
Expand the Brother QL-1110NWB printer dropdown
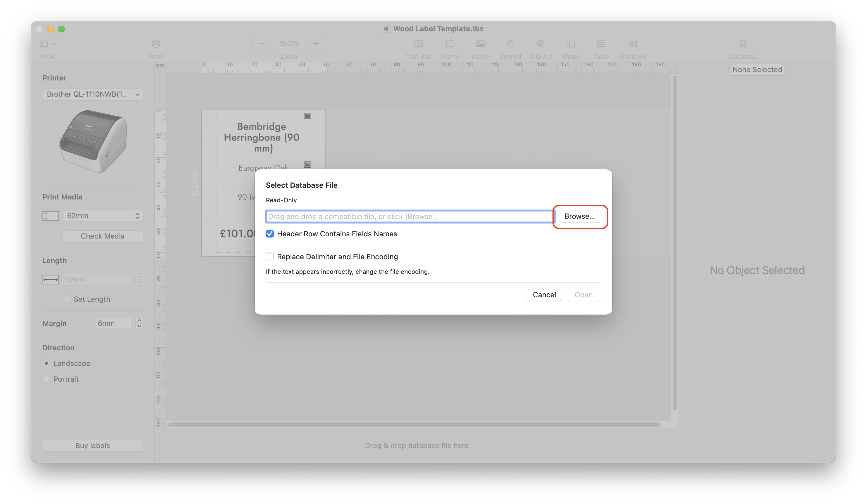[x=92, y=94]
